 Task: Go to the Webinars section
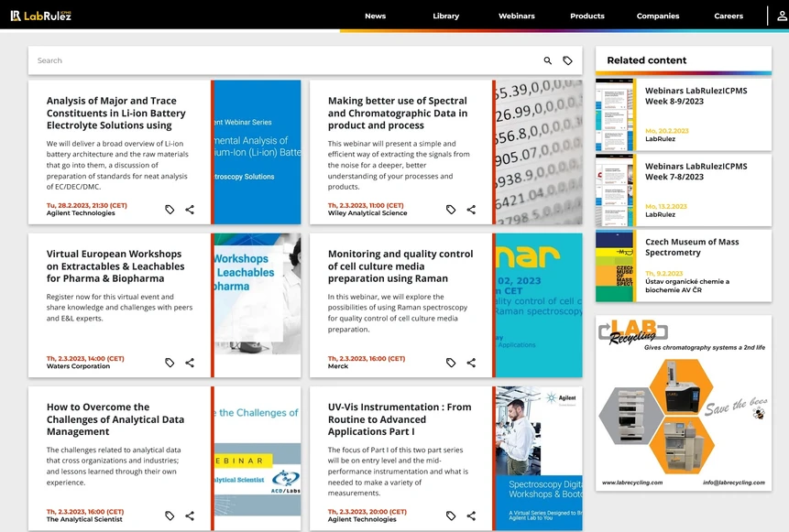tap(517, 16)
